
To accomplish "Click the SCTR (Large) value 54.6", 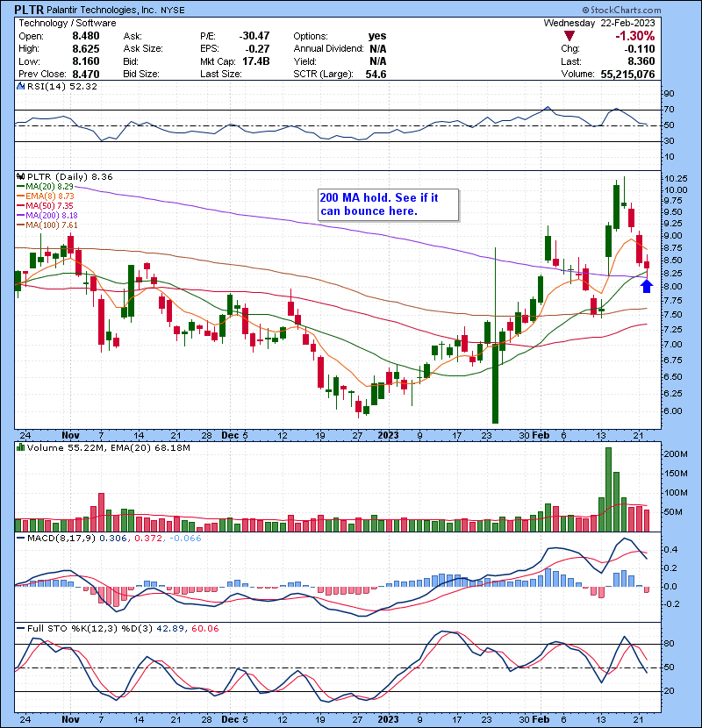I will click(376, 74).
